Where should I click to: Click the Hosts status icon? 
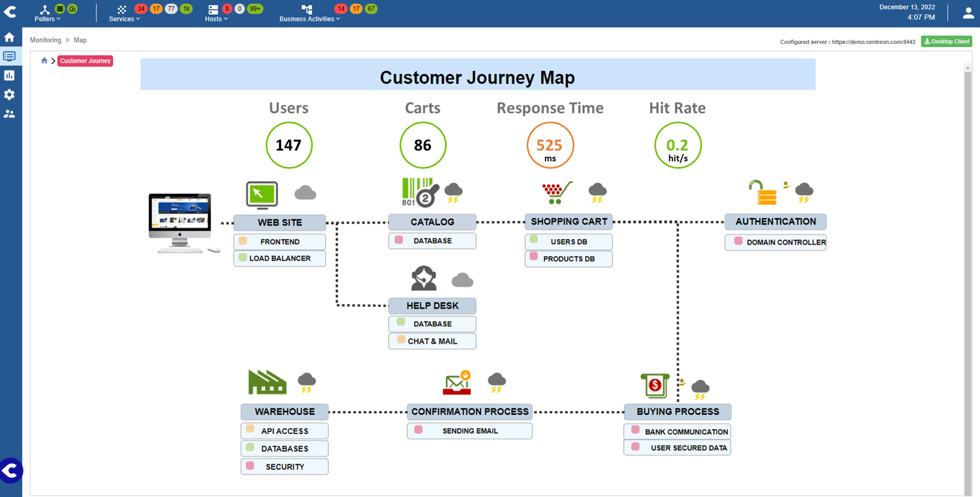coord(213,8)
